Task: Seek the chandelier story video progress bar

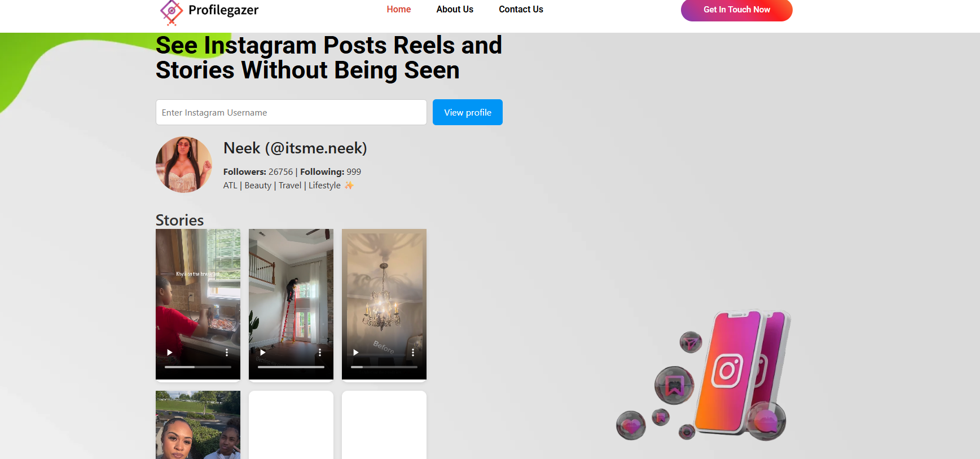Action: pos(384,367)
